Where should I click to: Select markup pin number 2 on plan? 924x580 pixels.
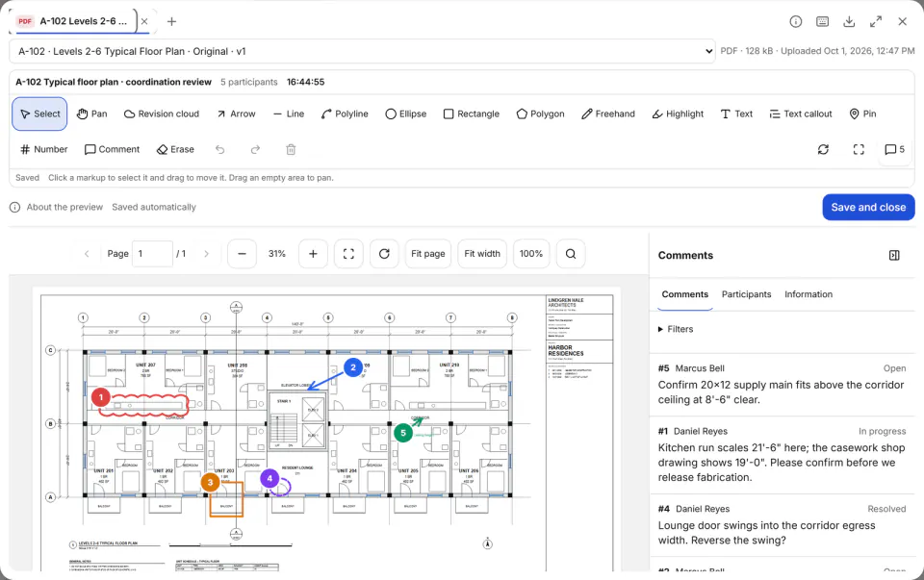tap(353, 367)
